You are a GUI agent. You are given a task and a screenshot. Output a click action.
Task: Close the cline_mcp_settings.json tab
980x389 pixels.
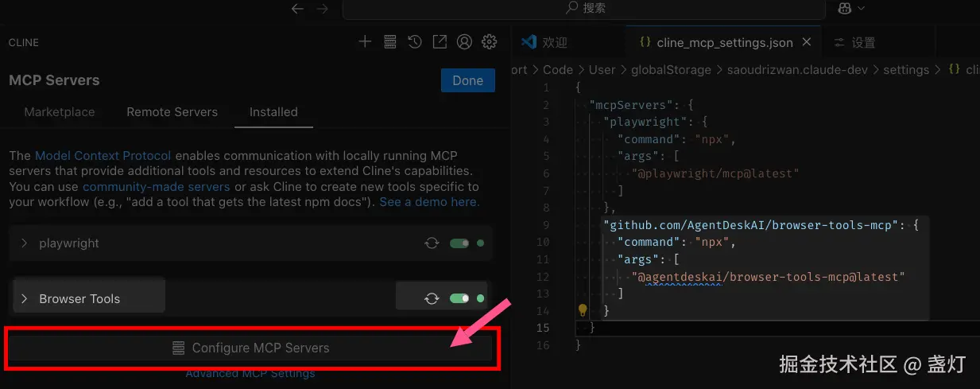[807, 42]
